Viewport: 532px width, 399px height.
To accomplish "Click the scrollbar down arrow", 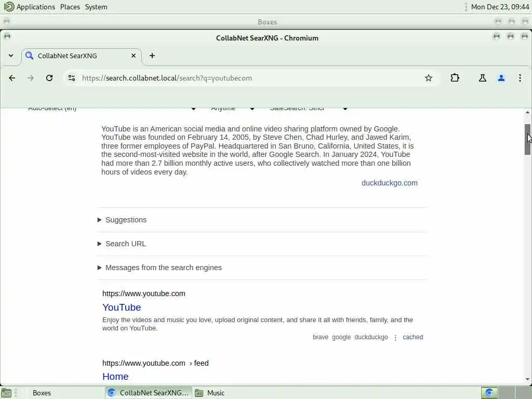I will (x=528, y=379).
